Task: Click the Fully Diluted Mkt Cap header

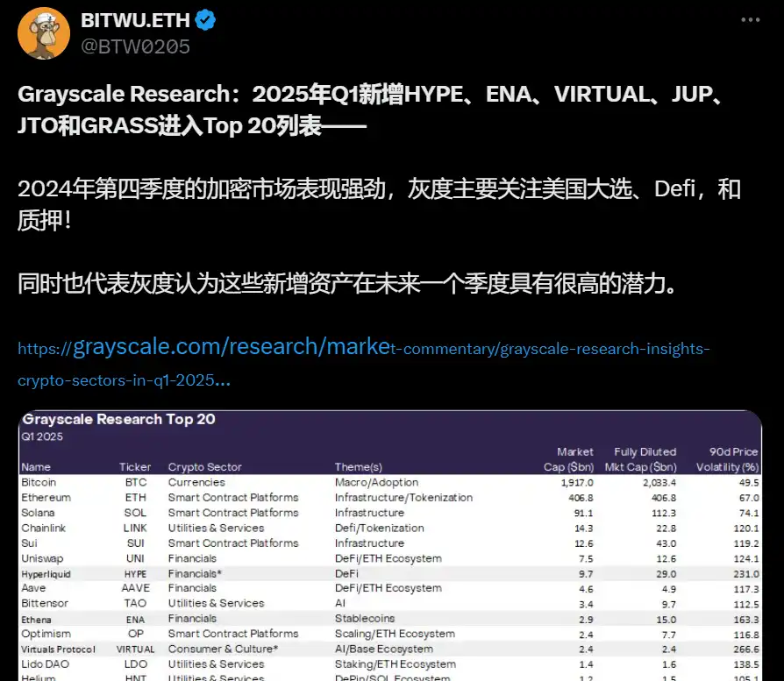Action: (x=646, y=459)
